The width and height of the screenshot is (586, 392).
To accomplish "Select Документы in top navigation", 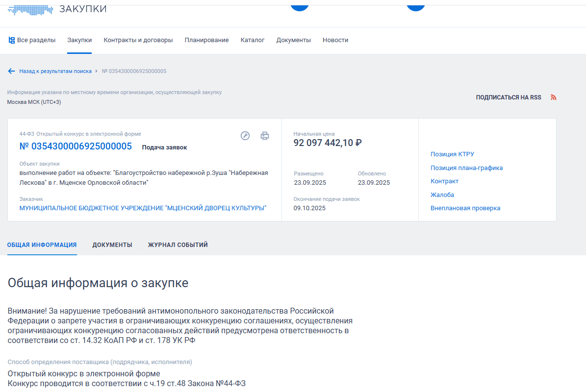I will [293, 40].
